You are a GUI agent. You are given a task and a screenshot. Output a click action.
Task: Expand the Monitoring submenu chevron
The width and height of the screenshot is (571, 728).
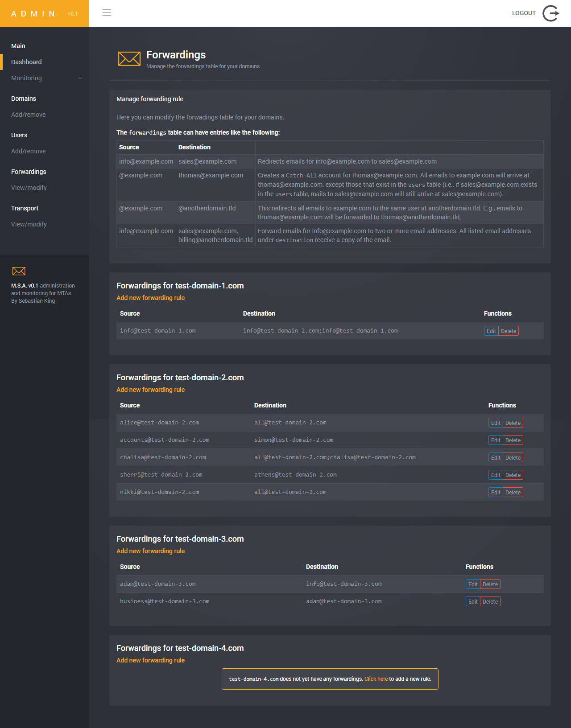click(x=80, y=78)
